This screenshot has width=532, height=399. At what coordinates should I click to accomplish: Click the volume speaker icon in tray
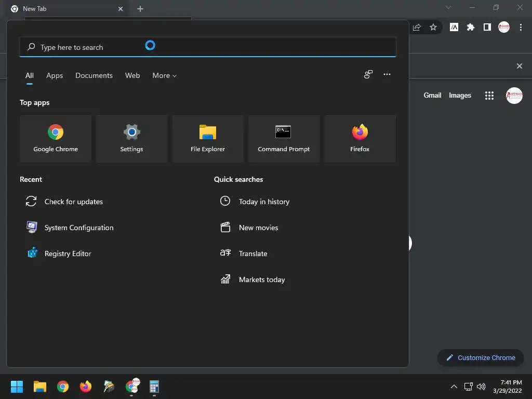pos(481,387)
